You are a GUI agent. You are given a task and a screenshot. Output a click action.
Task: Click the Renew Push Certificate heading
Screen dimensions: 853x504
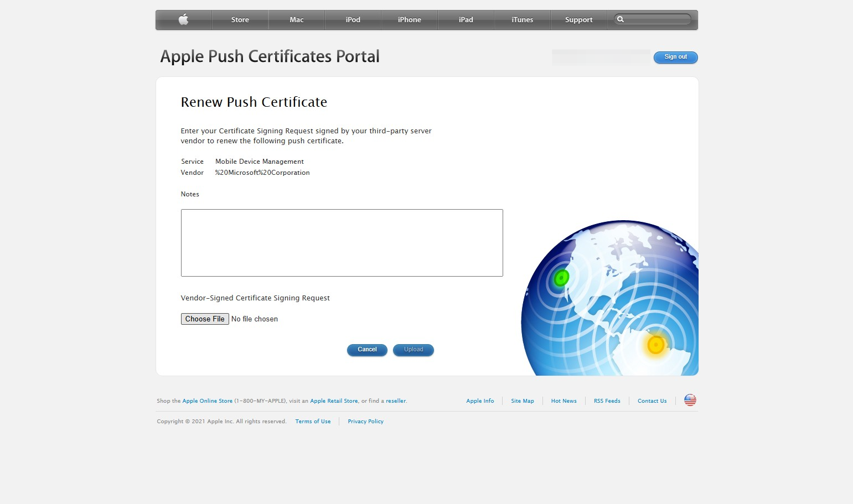coord(254,102)
